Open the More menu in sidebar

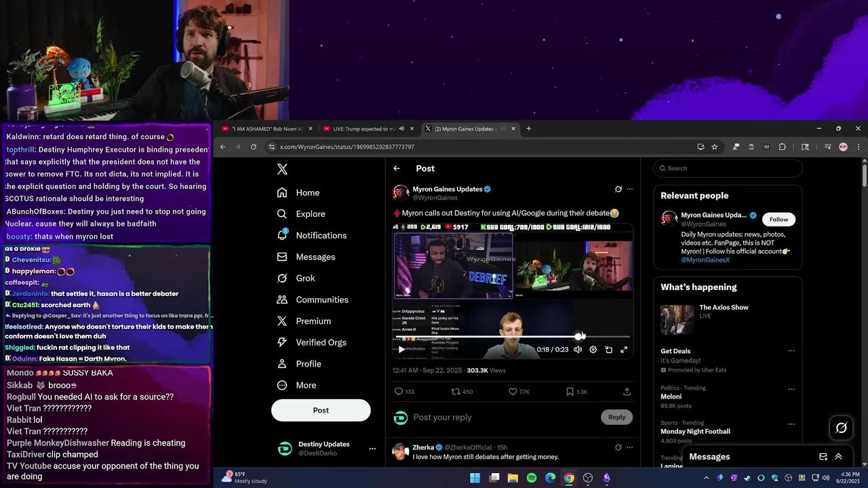pyautogui.click(x=296, y=385)
